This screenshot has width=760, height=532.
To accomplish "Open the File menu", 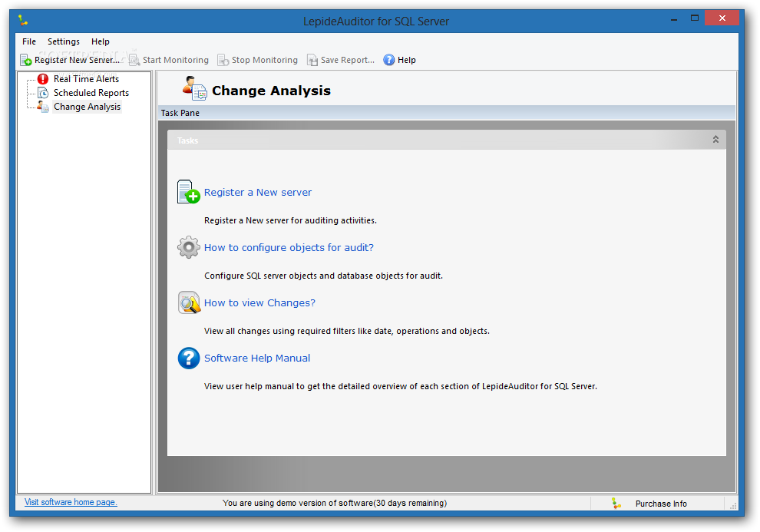I will click(x=29, y=41).
